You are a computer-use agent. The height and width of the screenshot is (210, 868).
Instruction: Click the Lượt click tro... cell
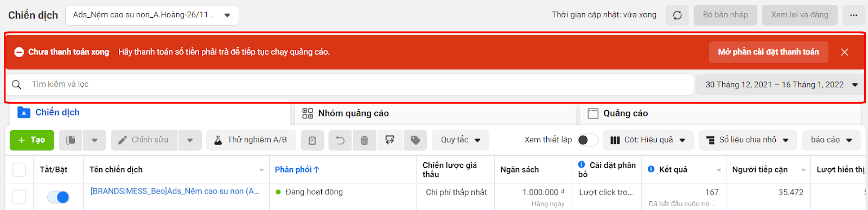(x=606, y=192)
